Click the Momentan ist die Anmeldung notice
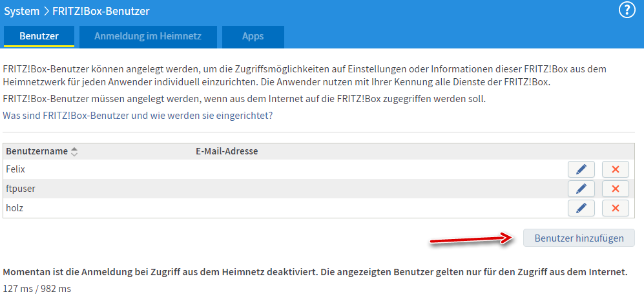 (315, 272)
